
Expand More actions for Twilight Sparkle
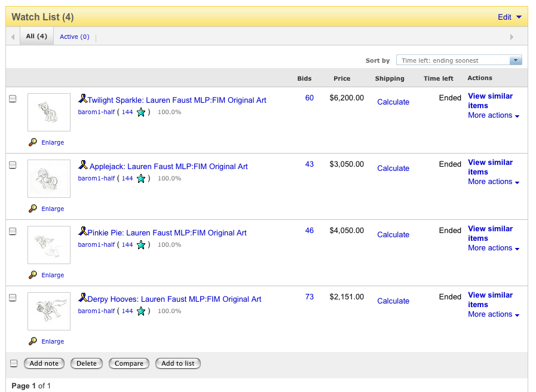point(493,115)
